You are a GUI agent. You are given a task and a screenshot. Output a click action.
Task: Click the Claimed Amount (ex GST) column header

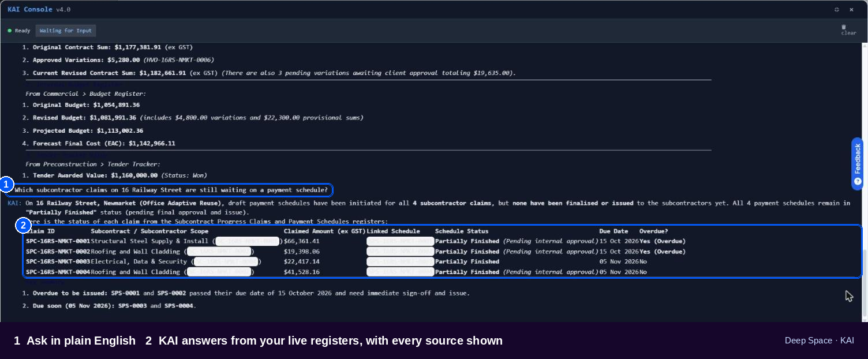point(325,231)
